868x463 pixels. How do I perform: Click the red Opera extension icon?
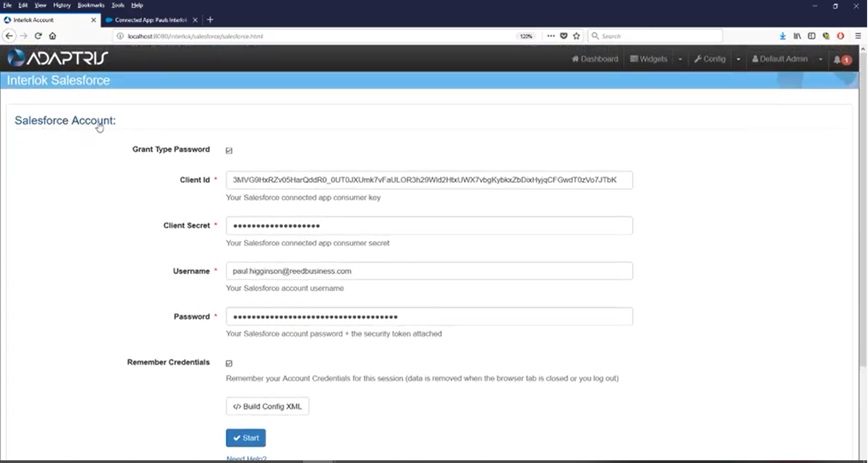coord(840,36)
